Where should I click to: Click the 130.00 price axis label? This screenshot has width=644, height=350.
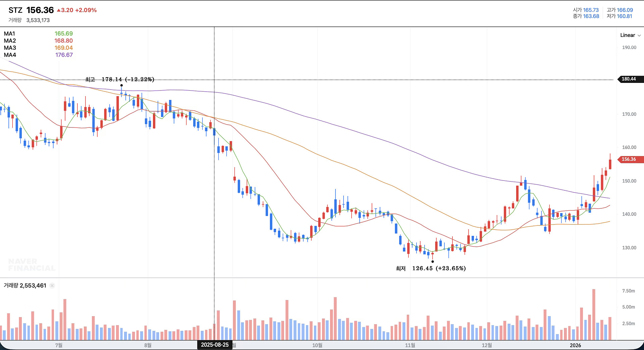629,248
